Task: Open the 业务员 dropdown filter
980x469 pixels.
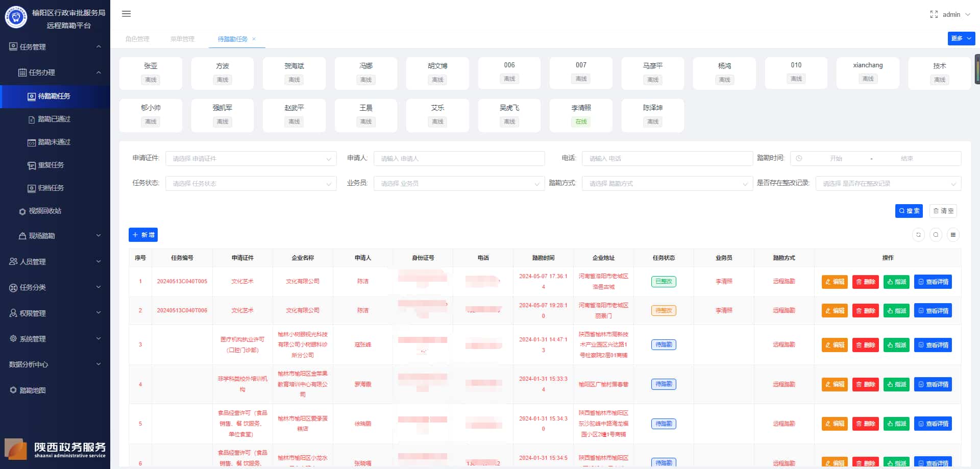Action: [x=459, y=183]
